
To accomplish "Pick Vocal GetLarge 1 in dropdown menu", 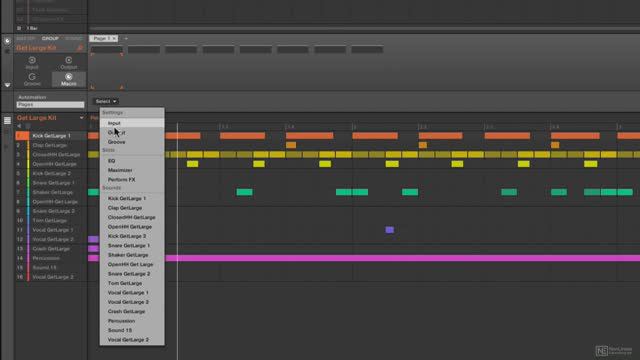I will (132, 293).
